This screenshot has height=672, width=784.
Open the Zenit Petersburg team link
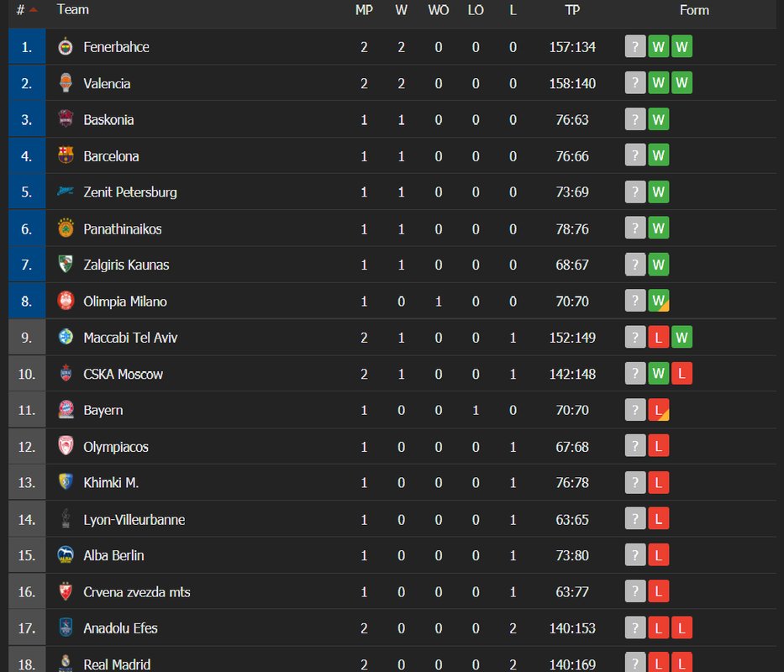click(130, 192)
